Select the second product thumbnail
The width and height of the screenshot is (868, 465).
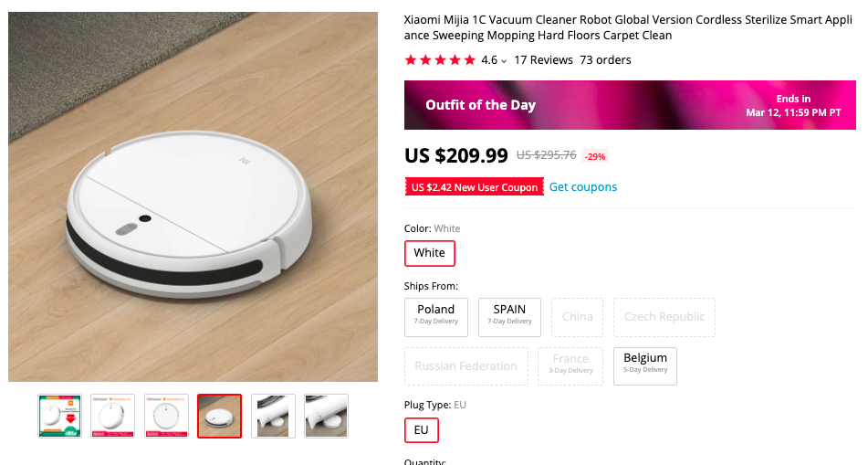click(113, 417)
